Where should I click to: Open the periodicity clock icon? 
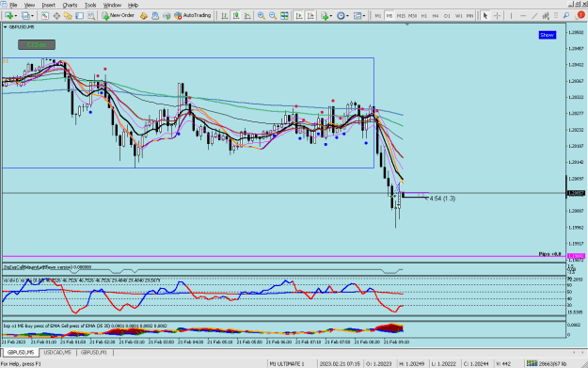tap(341, 16)
